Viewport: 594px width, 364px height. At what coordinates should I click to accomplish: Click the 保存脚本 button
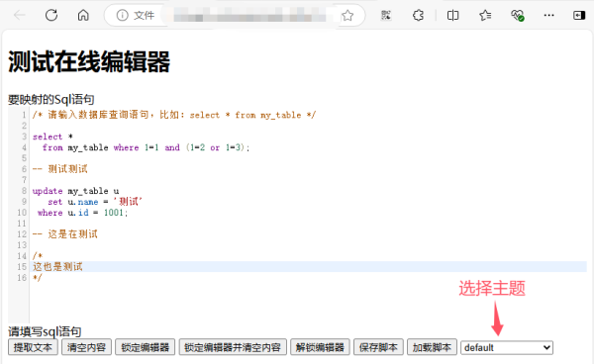pyautogui.click(x=378, y=347)
